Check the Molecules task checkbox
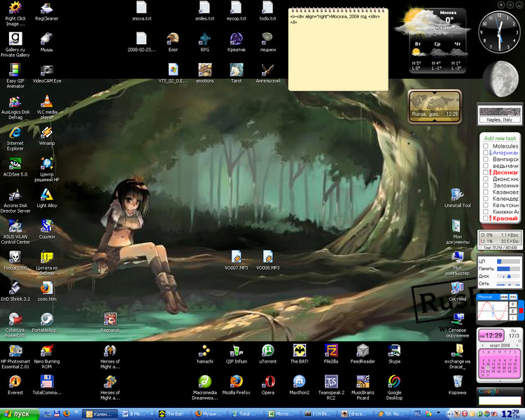Image resolution: width=525 pixels, height=420 pixels. 486,146
